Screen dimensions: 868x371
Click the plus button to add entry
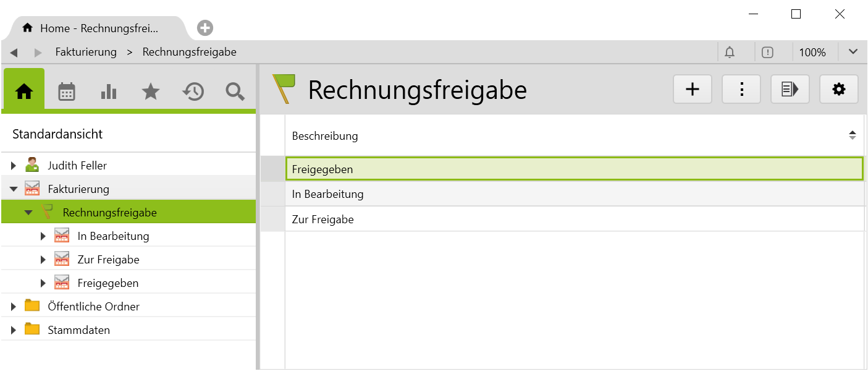pos(693,90)
